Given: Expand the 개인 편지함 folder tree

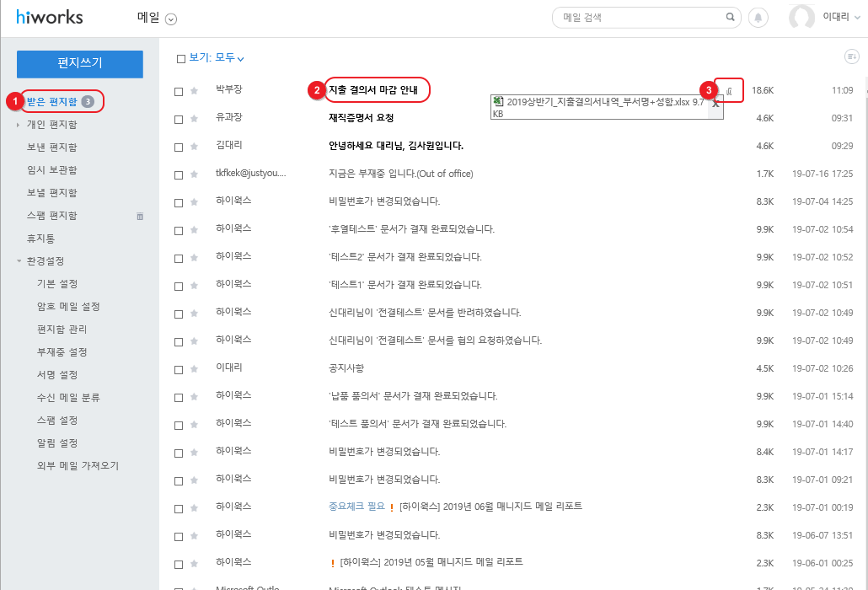Looking at the screenshot, I should (x=19, y=125).
